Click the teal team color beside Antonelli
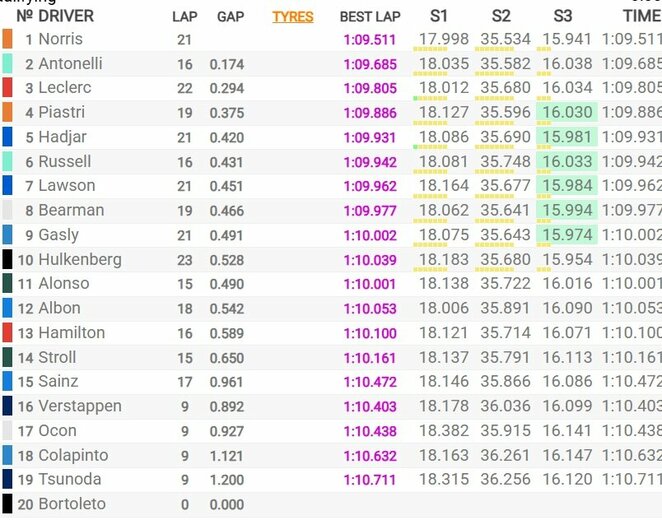The image size is (662, 520). pyautogui.click(x=7, y=64)
